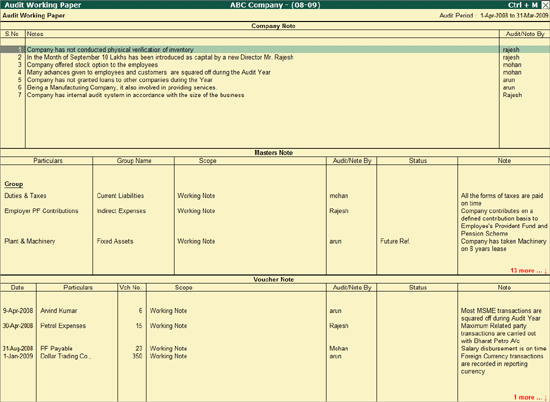Image resolution: width=550 pixels, height=402 pixels.
Task: Click 'Vch No.' column header
Action: coord(130,288)
